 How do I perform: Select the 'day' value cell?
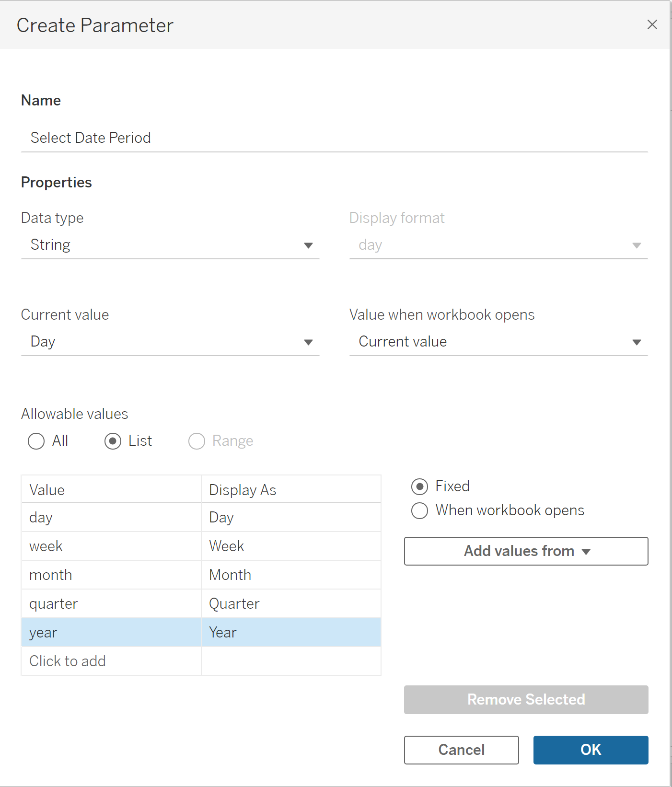click(x=111, y=518)
